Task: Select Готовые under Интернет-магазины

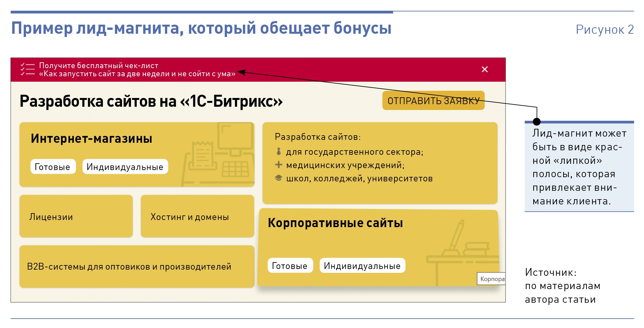Action: click(53, 167)
